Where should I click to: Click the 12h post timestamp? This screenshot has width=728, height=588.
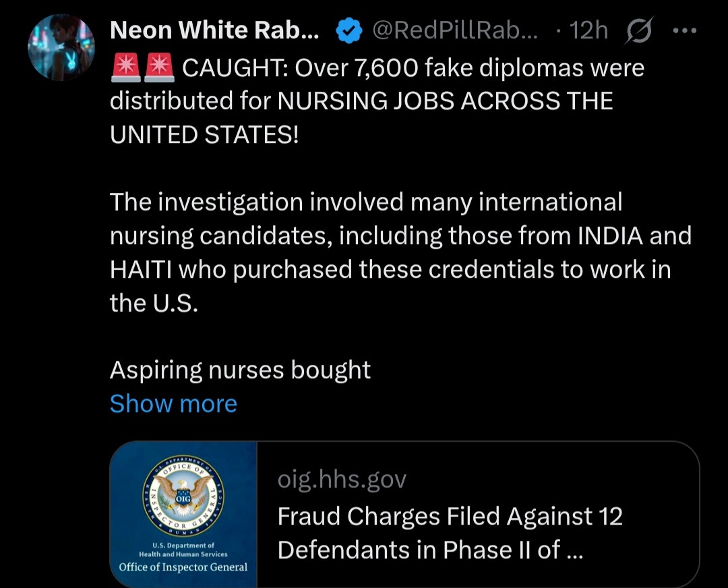click(x=588, y=30)
